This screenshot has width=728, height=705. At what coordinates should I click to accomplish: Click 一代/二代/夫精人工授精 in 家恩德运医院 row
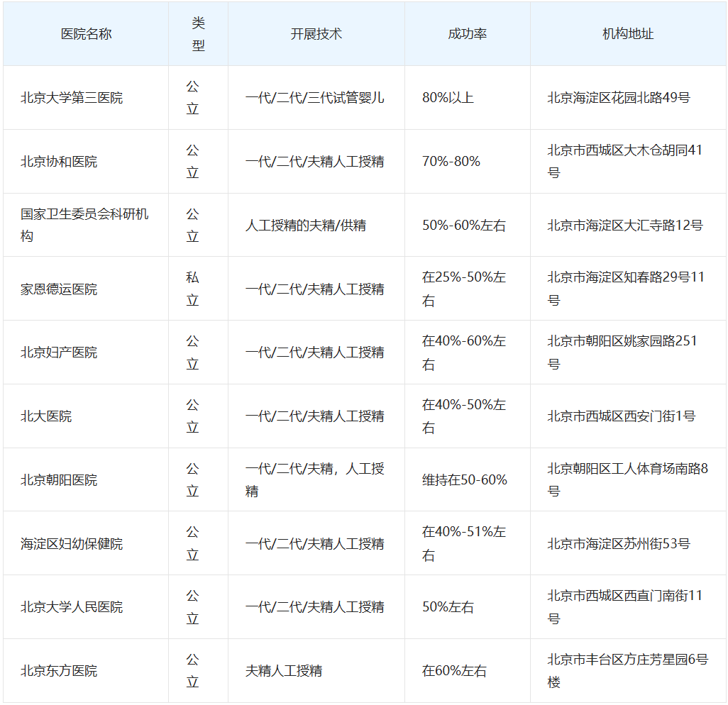[x=315, y=289]
